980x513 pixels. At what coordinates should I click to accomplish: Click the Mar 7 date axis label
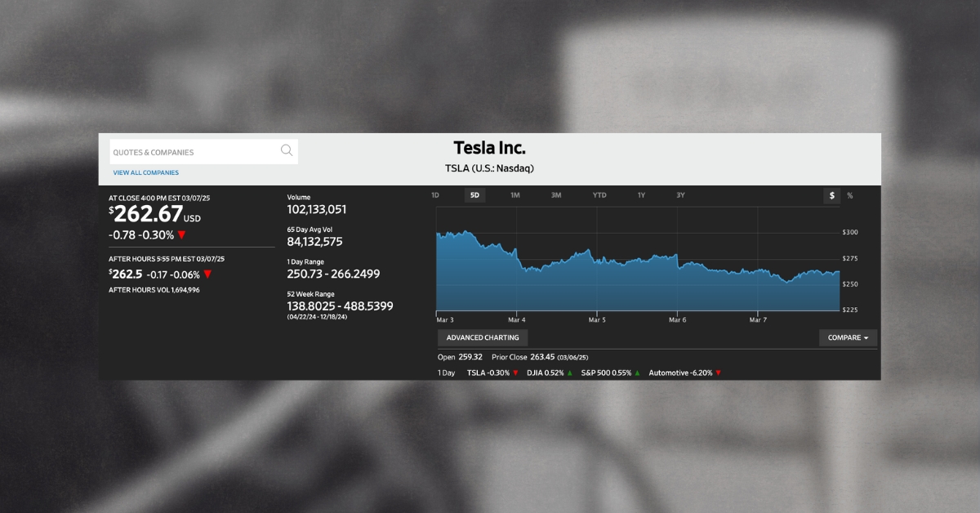click(x=758, y=319)
